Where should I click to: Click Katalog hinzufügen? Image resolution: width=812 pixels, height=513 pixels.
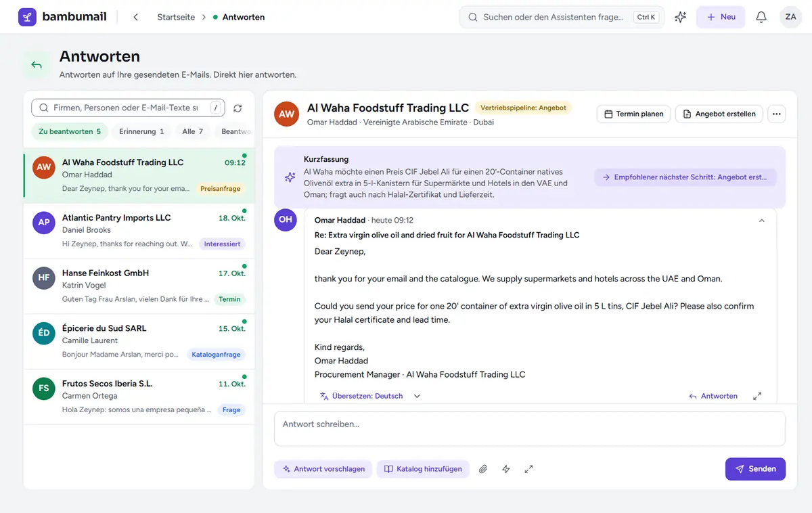[x=423, y=469]
